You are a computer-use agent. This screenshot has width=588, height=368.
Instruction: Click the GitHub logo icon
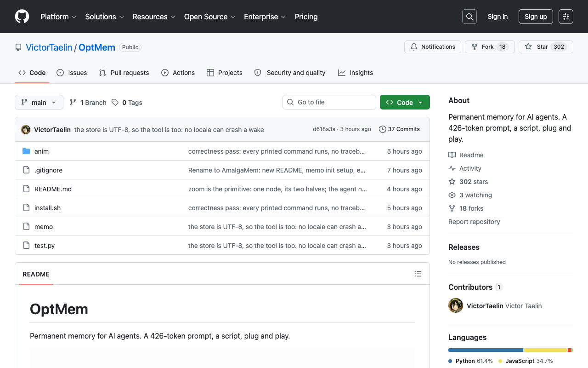[x=22, y=17]
